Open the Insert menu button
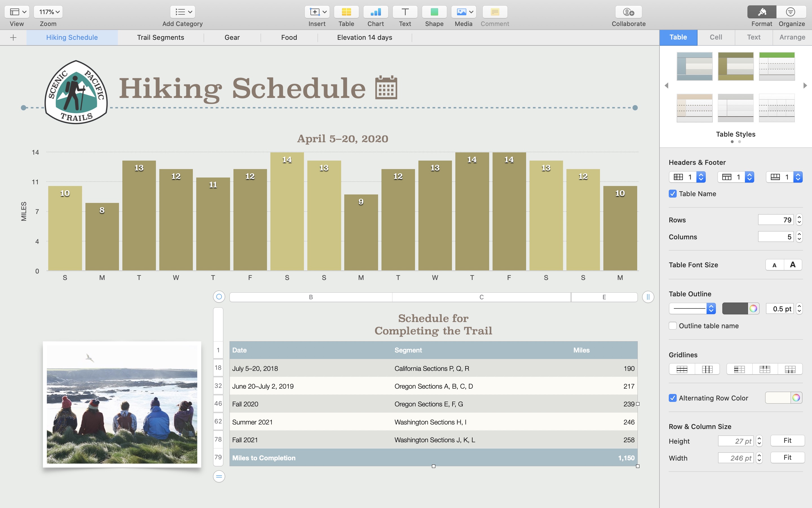 (317, 12)
